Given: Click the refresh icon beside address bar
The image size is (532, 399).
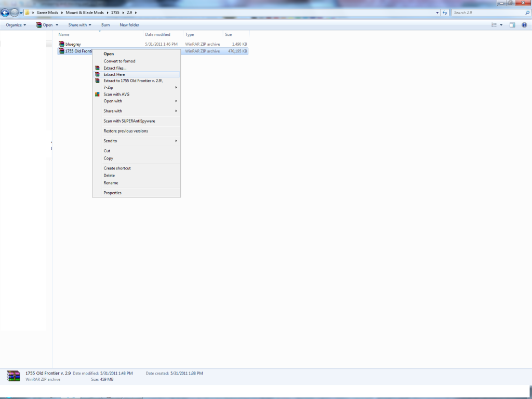Looking at the screenshot, I should [x=445, y=12].
